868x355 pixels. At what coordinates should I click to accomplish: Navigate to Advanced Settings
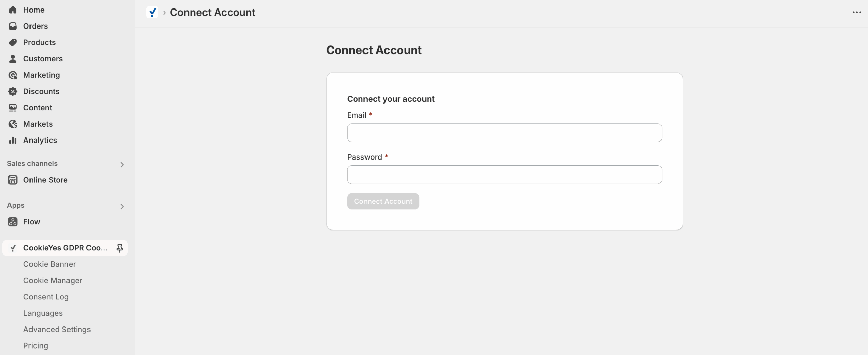coord(57,329)
